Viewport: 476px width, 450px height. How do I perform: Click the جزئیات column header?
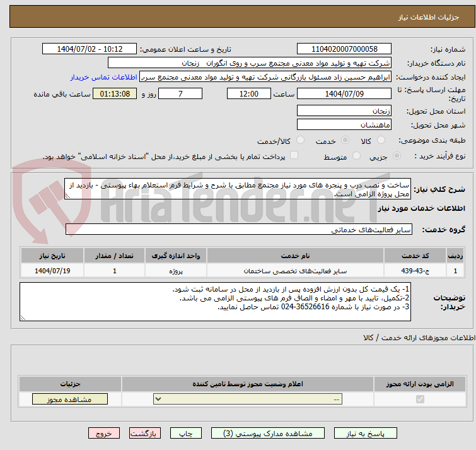(70, 384)
